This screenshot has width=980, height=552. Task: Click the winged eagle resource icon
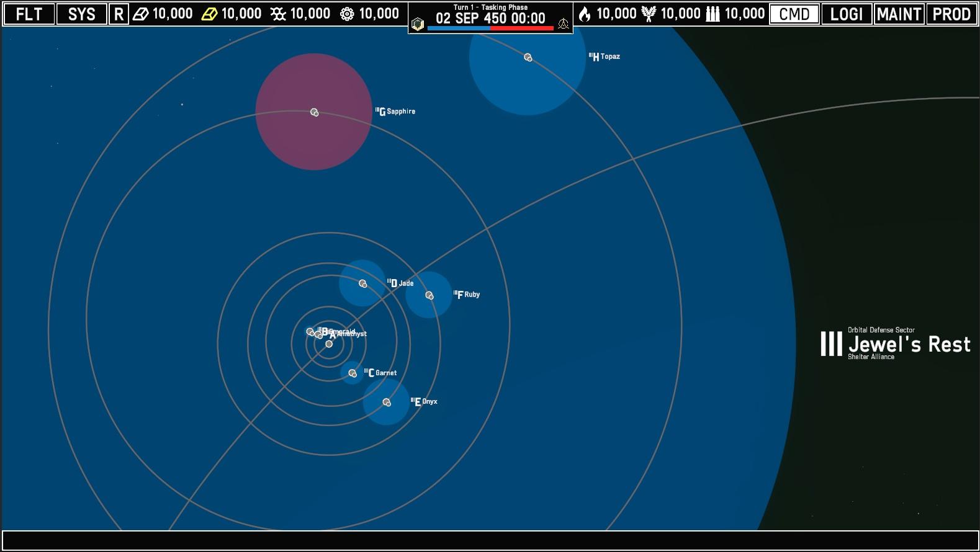(649, 14)
